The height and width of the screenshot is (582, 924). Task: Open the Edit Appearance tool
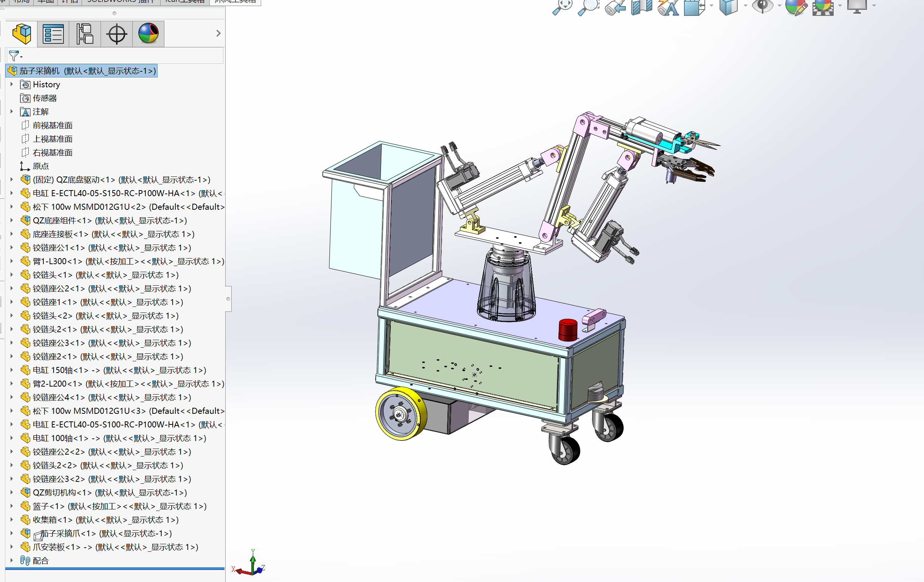(796, 7)
